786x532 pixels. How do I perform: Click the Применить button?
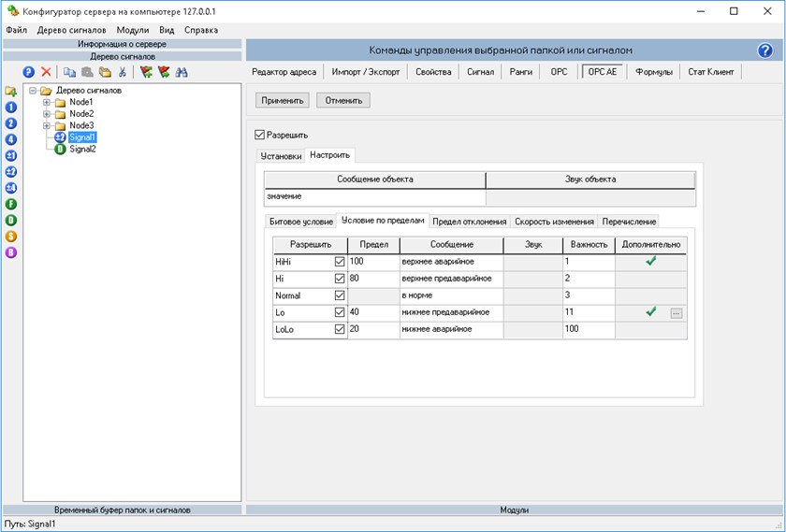[x=282, y=100]
